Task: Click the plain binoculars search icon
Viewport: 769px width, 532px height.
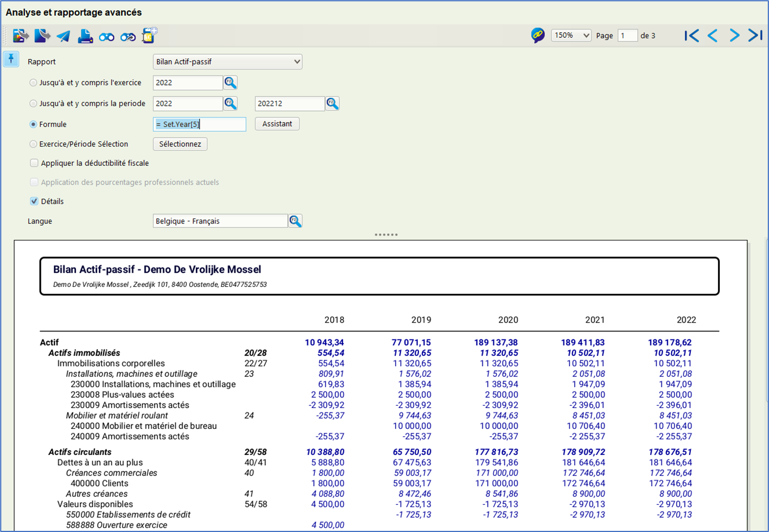Action: pyautogui.click(x=106, y=37)
